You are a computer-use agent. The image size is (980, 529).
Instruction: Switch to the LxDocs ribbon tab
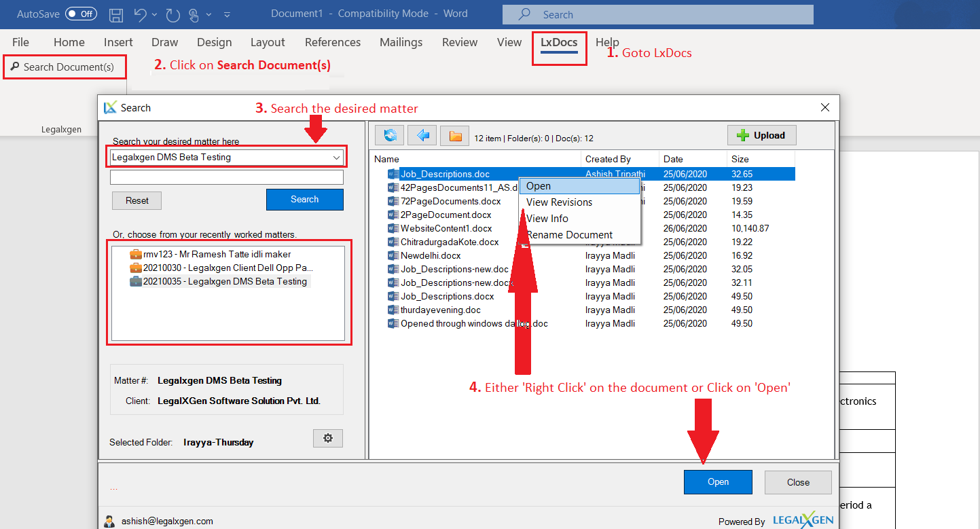coord(559,42)
